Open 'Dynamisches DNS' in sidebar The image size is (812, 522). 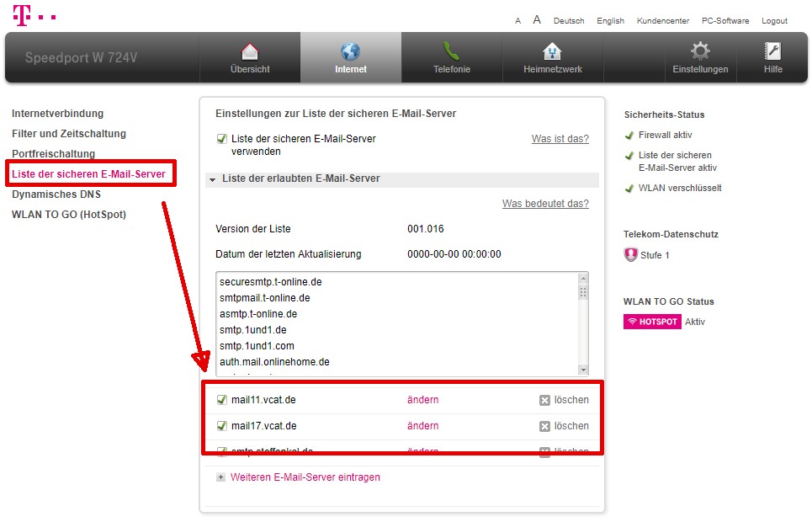tap(56, 194)
